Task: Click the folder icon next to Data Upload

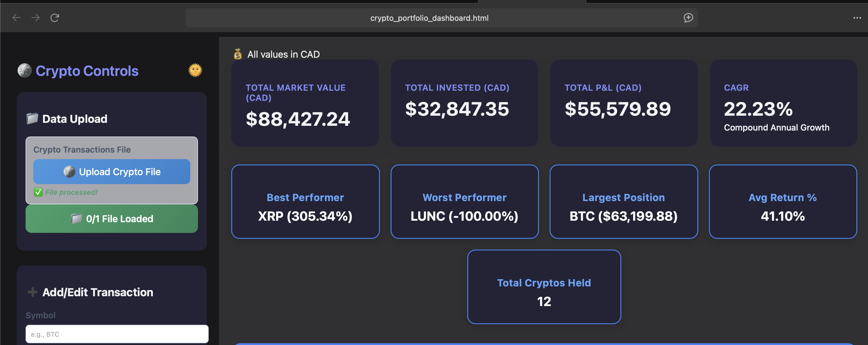Action: (x=32, y=118)
